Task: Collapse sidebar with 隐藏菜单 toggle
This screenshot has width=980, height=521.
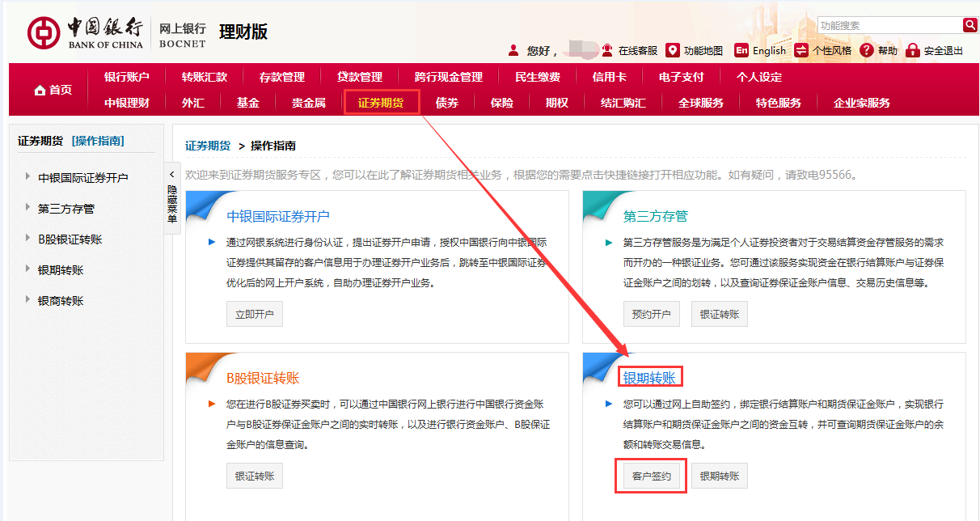Action: (171, 198)
